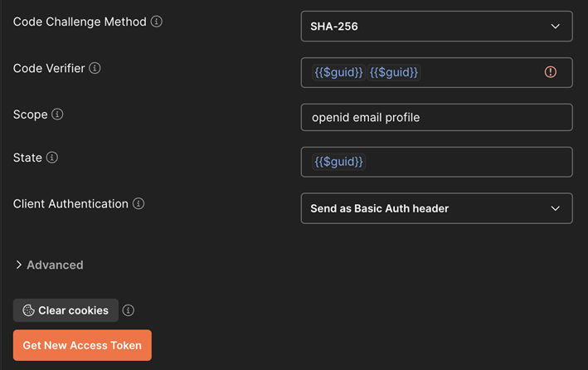Select the second {{$guid}} variable in Code Verifier
The width and height of the screenshot is (588, 370).
[394, 72]
